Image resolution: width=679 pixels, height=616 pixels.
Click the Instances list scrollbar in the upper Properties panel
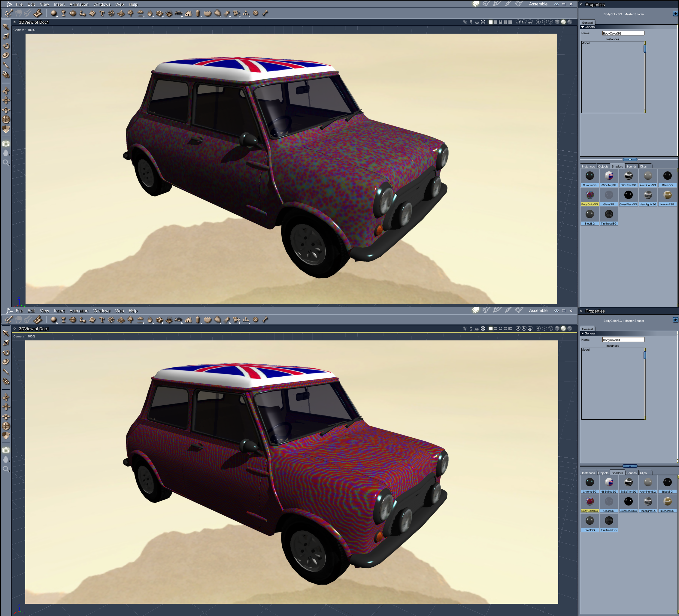tap(645, 49)
